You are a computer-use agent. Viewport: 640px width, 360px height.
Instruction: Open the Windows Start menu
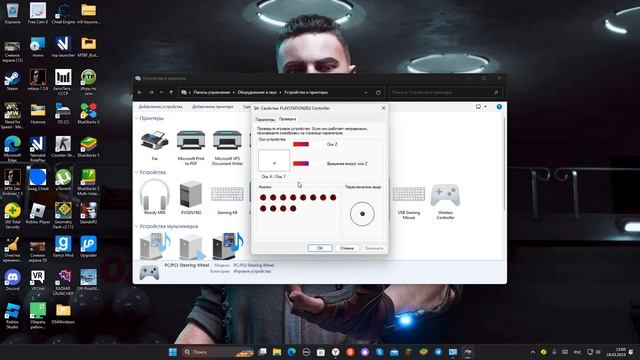pyautogui.click(x=173, y=352)
